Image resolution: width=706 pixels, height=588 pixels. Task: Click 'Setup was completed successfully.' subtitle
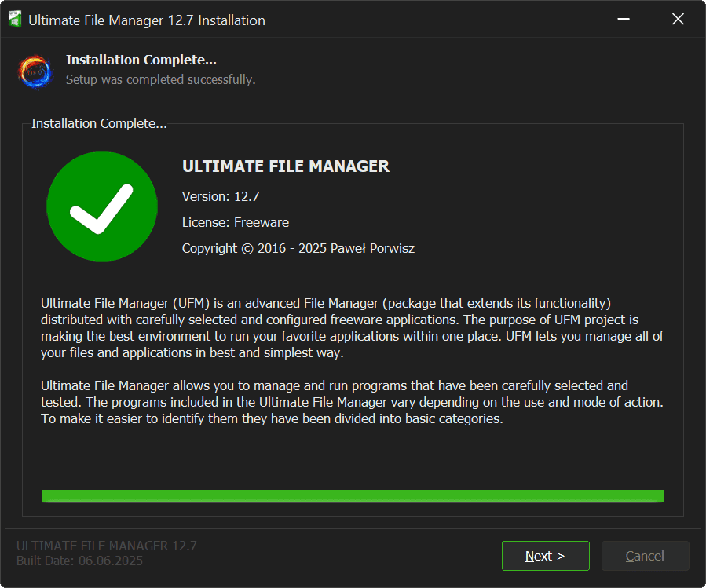click(x=160, y=79)
